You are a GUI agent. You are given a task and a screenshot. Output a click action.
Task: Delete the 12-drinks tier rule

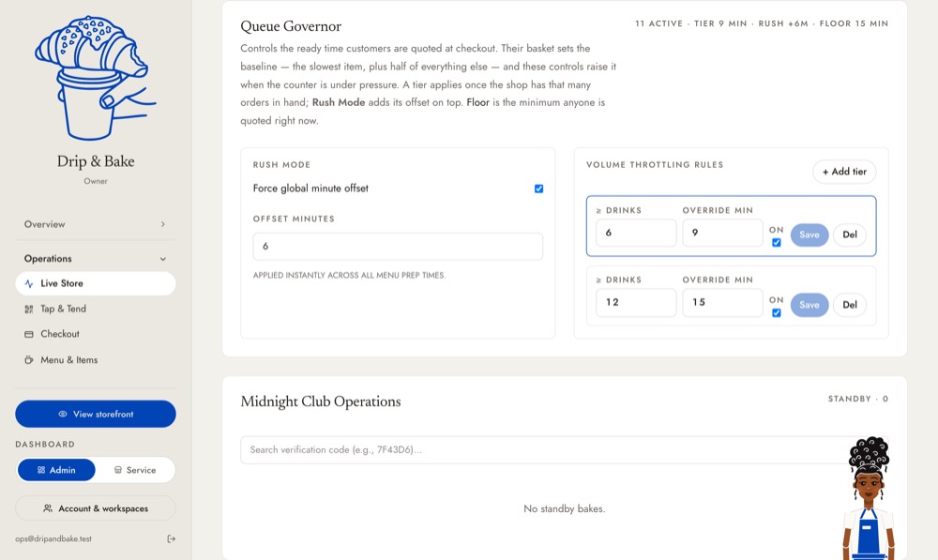pos(850,305)
